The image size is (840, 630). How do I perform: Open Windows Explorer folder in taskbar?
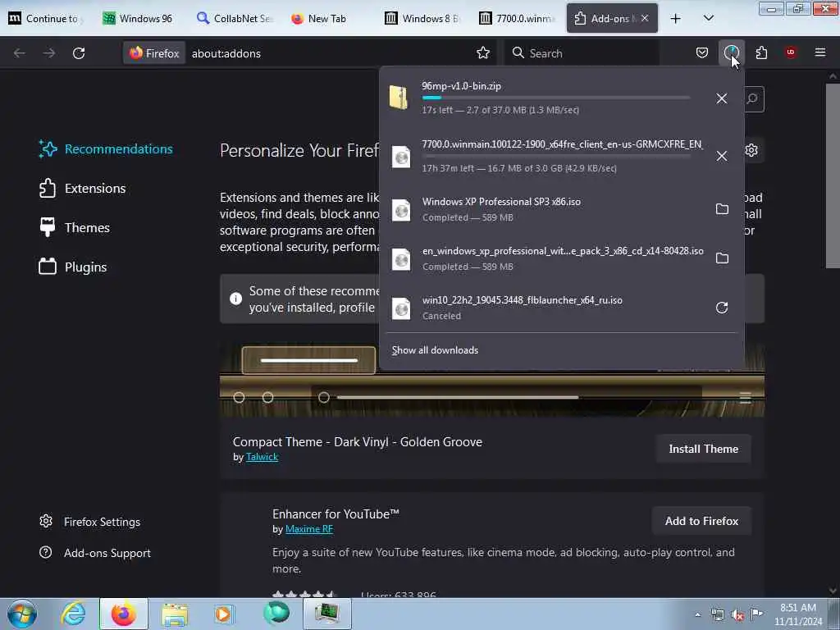pyautogui.click(x=175, y=614)
